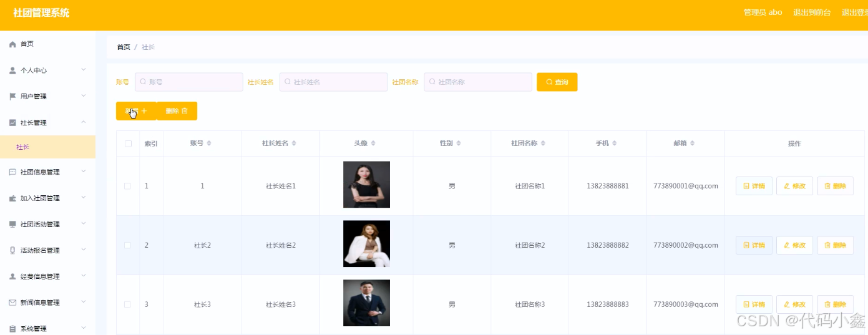Focus the 社团名称 search input field
Image resolution: width=868 pixels, height=335 pixels.
pos(479,82)
